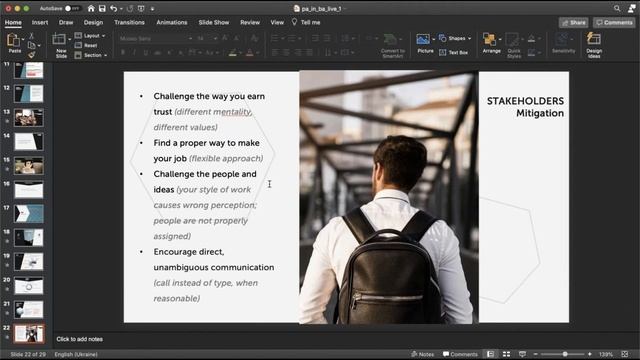Open the Review tab
The width and height of the screenshot is (640, 360).
[x=250, y=22]
